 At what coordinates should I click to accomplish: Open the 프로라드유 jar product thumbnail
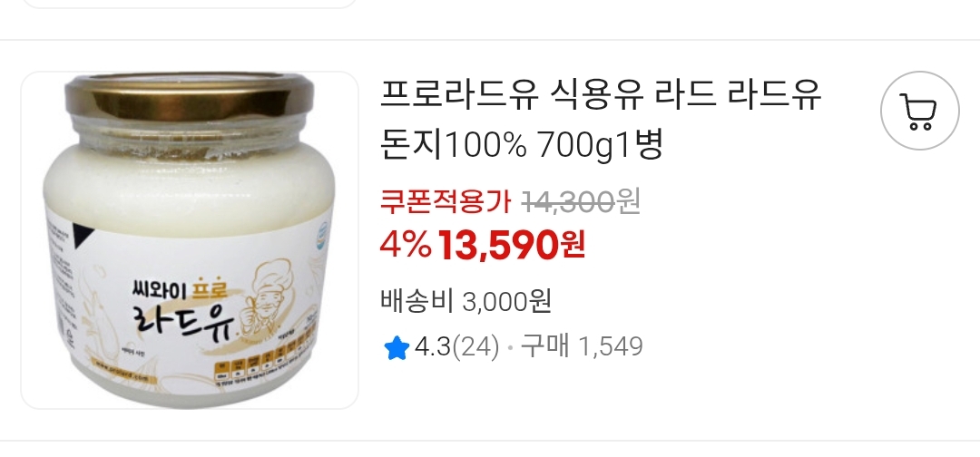pyautogui.click(x=190, y=240)
